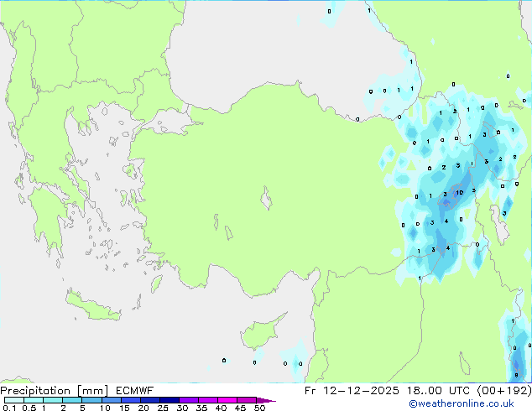Image resolution: width=532 pixels, height=411 pixels.
Task: Click the 1–2 mm legend color swatch
Action: pos(53,400)
